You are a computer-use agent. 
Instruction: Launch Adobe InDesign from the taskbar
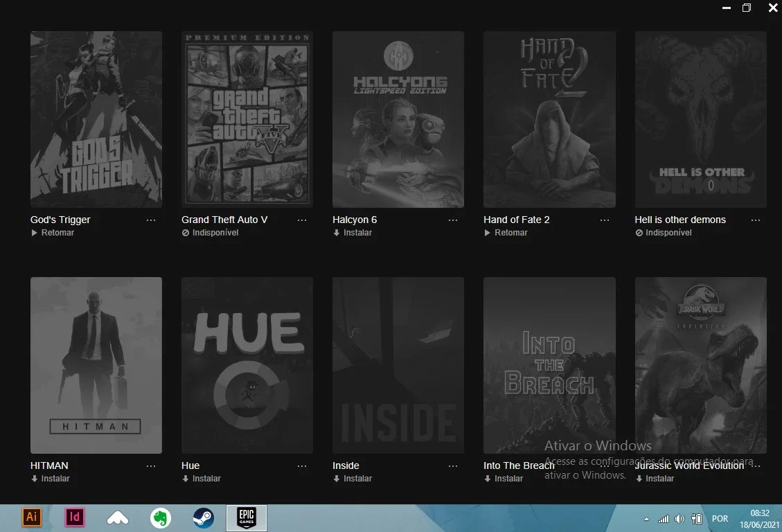pos(75,517)
